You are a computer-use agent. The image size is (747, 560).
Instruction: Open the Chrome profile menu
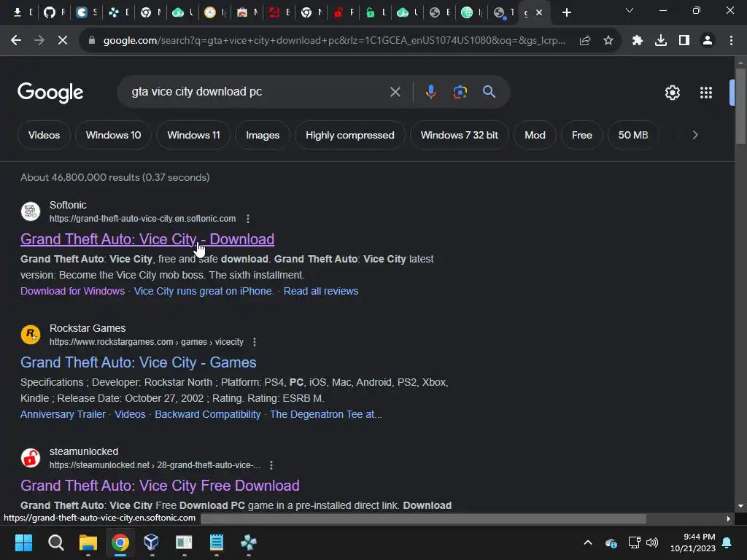click(708, 41)
